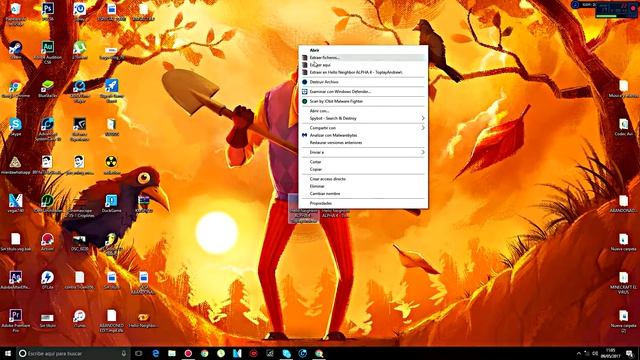The width and height of the screenshot is (640, 360).
Task: Open File Explorer from the taskbar
Action: (x=172, y=353)
